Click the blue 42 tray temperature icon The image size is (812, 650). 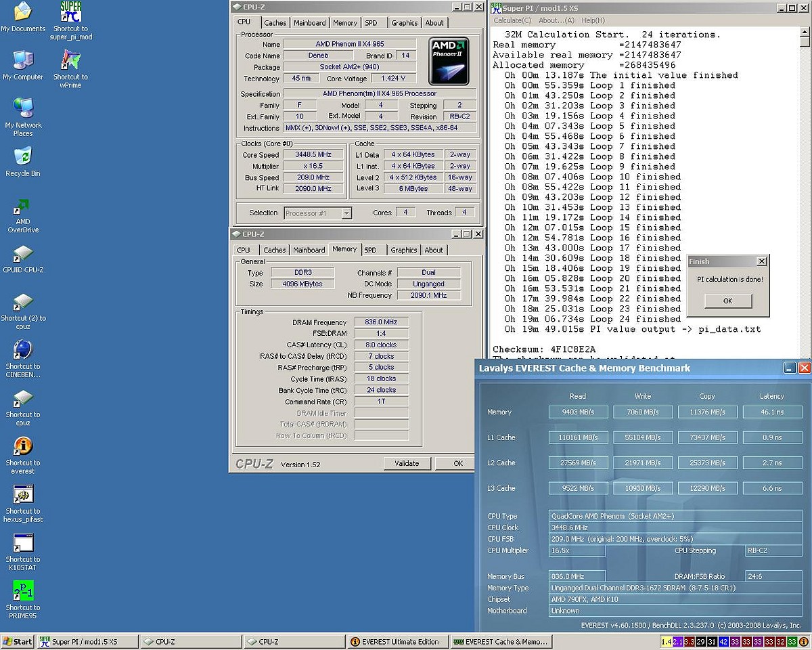point(724,642)
